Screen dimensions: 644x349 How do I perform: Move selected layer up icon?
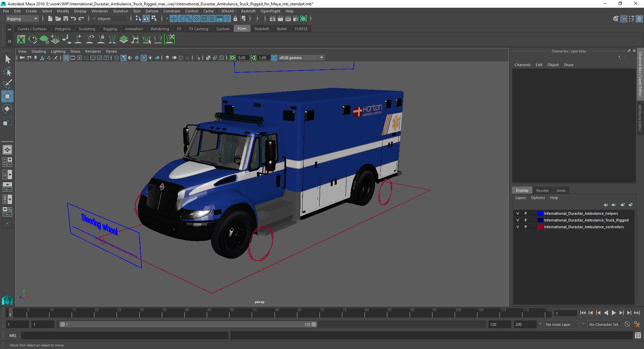pos(606,205)
